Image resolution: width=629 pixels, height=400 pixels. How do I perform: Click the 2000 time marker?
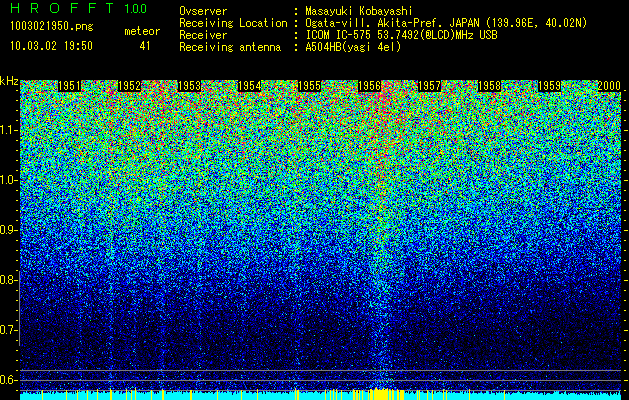pos(609,86)
